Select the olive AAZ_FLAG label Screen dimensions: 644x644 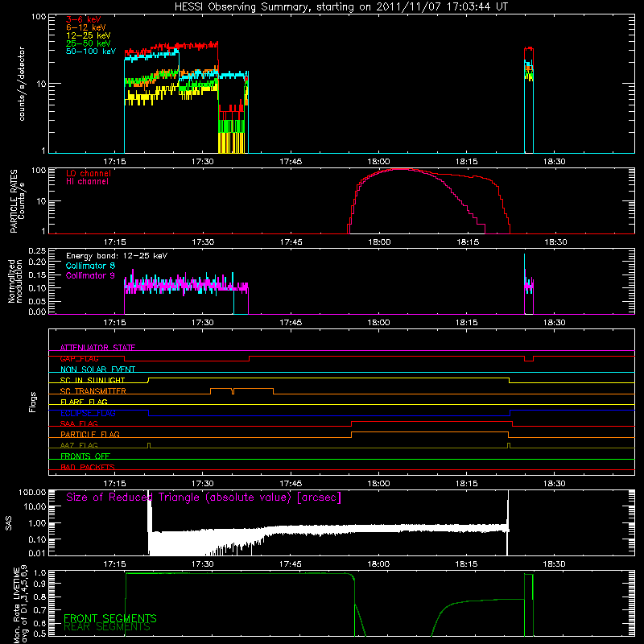tap(79, 445)
